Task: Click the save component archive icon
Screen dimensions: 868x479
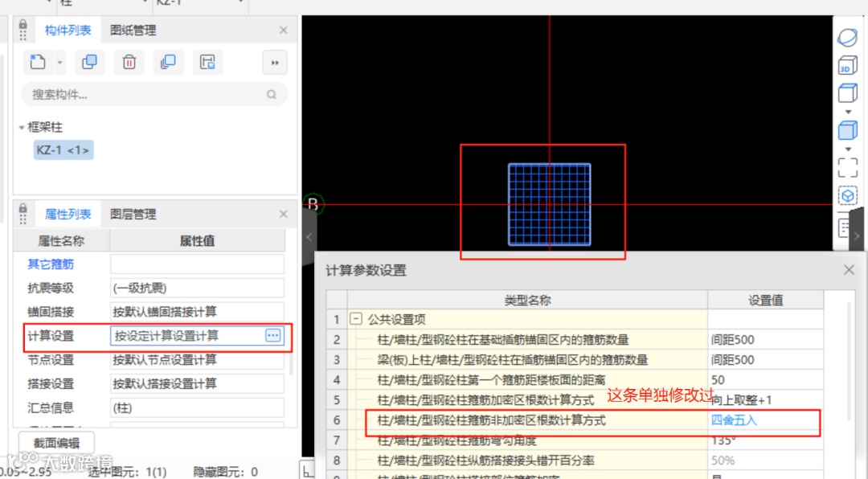Action: pos(207,62)
